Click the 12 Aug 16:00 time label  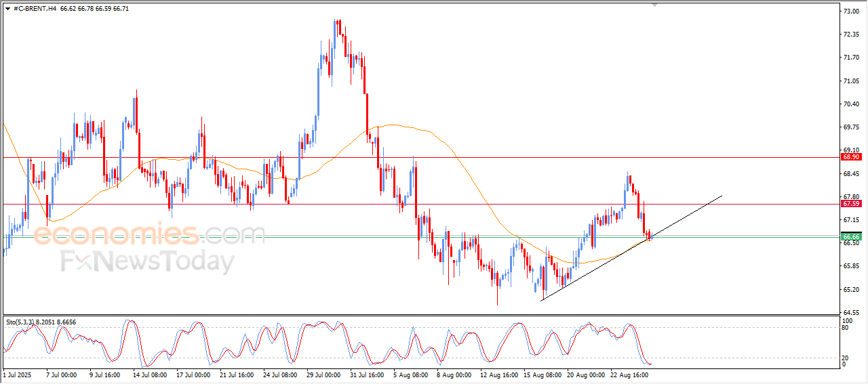(498, 374)
